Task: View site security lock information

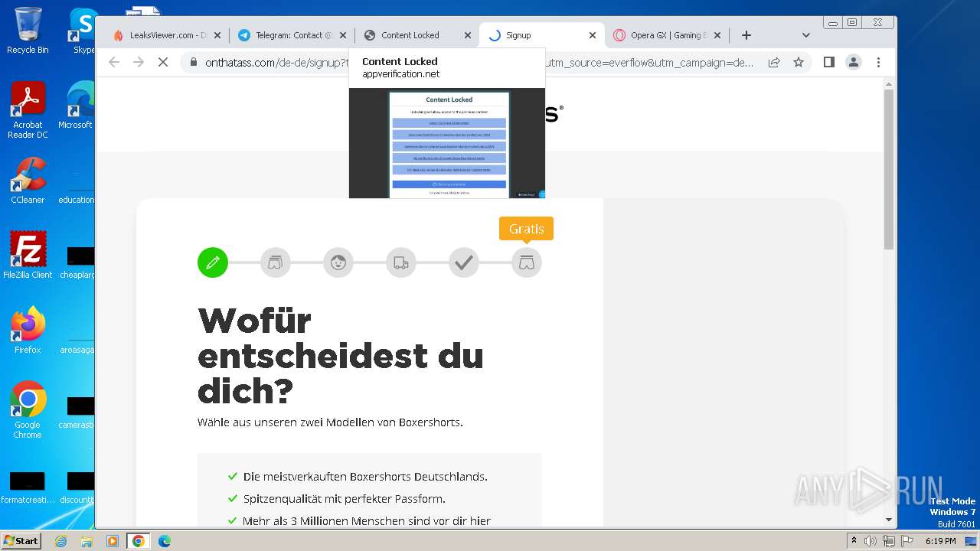Action: coord(193,62)
